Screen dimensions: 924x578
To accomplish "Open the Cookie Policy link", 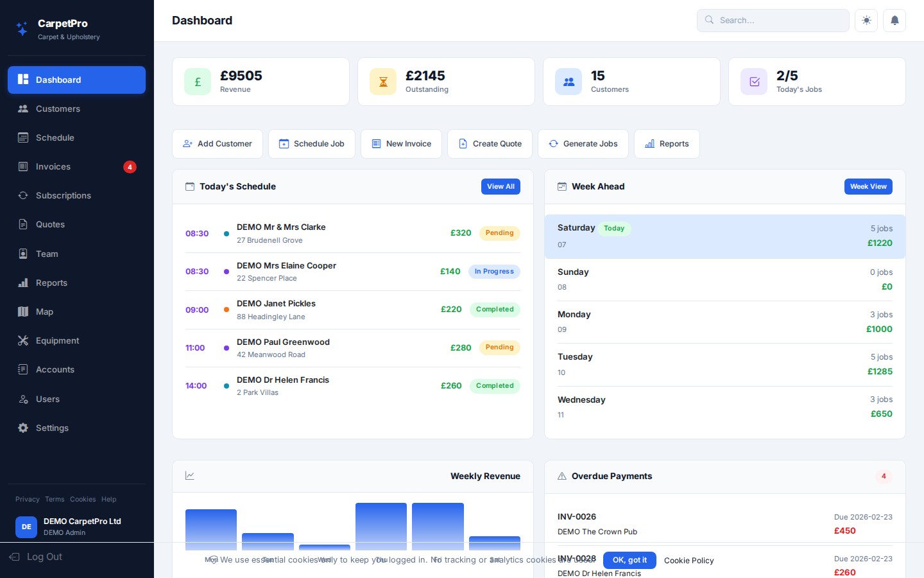I will coord(689,561).
